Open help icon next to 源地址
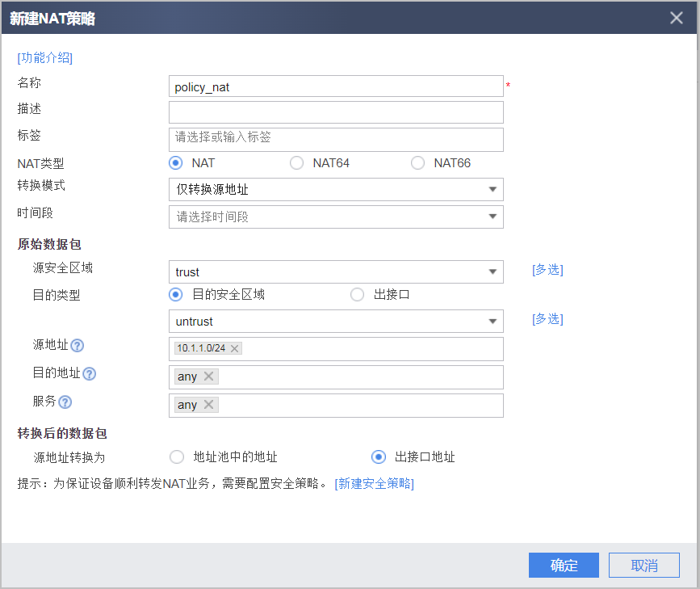This screenshot has height=589, width=700. (78, 346)
